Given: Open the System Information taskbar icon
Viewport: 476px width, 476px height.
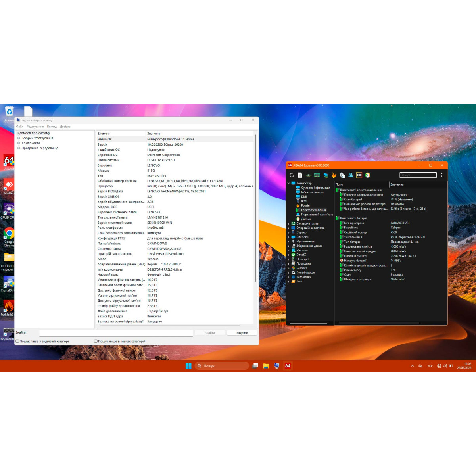Looking at the screenshot, I should click(276, 366).
